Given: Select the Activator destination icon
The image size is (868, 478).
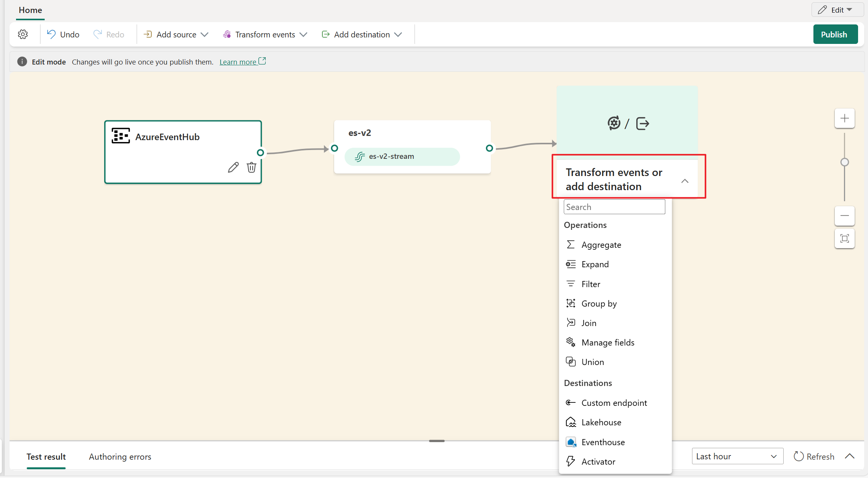Looking at the screenshot, I should 570,461.
